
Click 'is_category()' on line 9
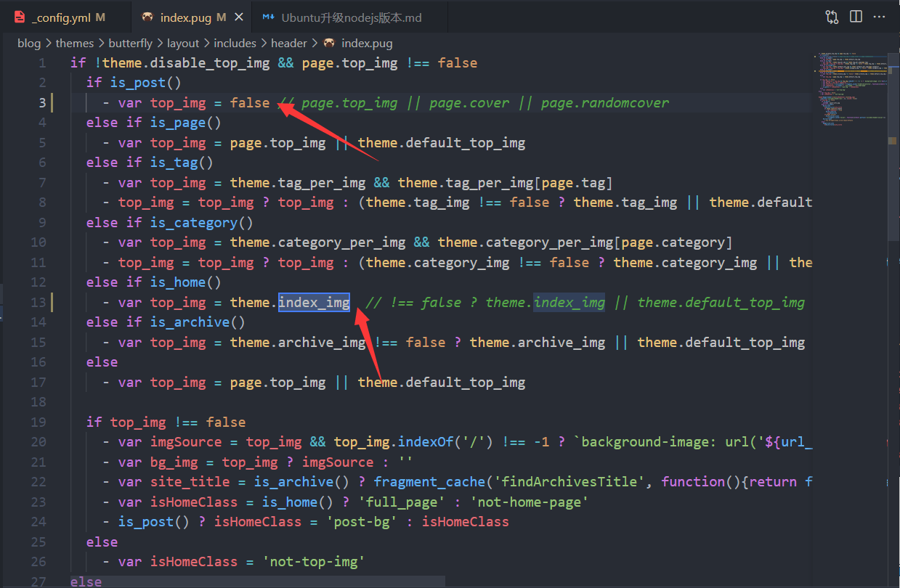pos(202,222)
